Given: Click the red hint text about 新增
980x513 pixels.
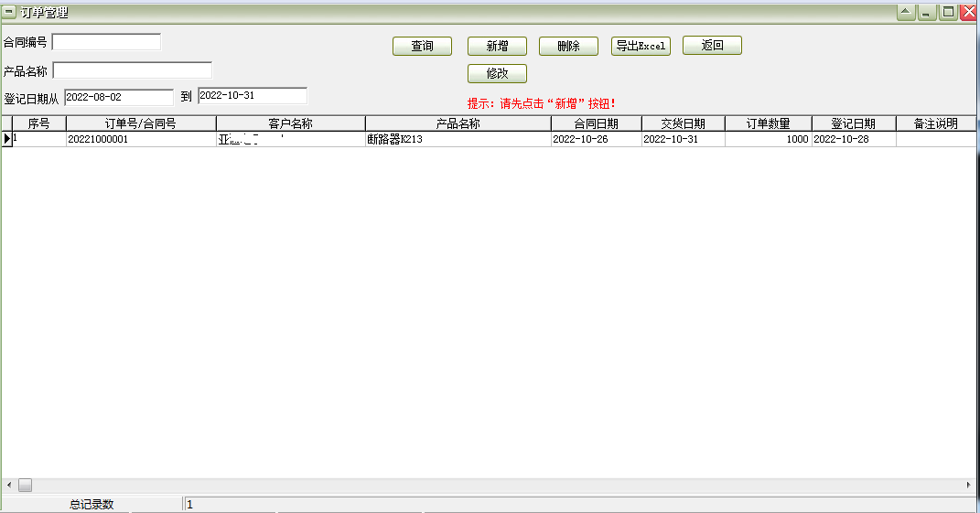Looking at the screenshot, I should pos(542,103).
